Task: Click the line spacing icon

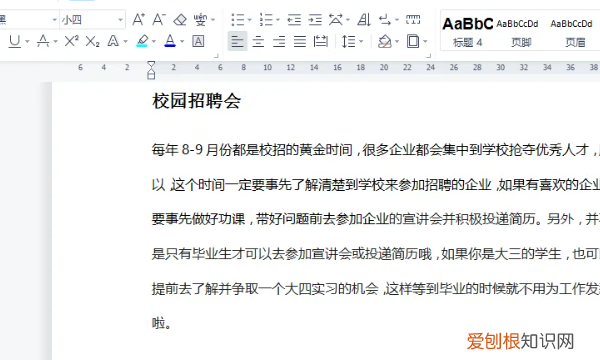Action: coord(348,41)
